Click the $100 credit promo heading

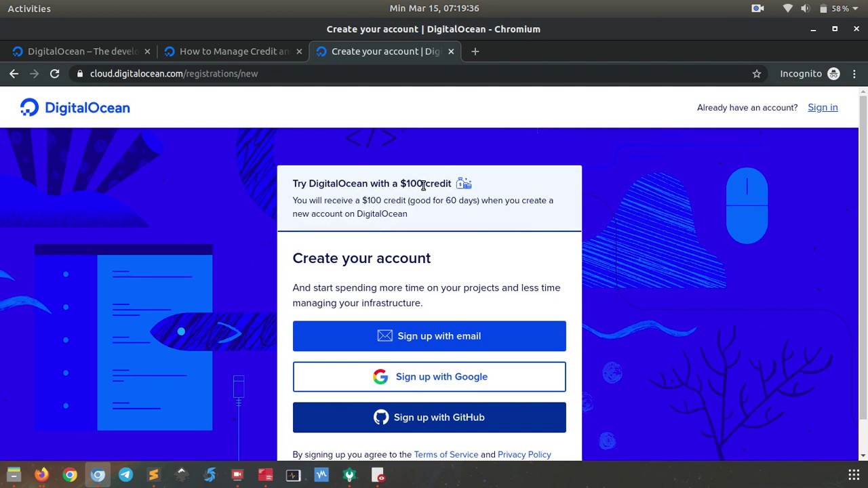coord(372,184)
